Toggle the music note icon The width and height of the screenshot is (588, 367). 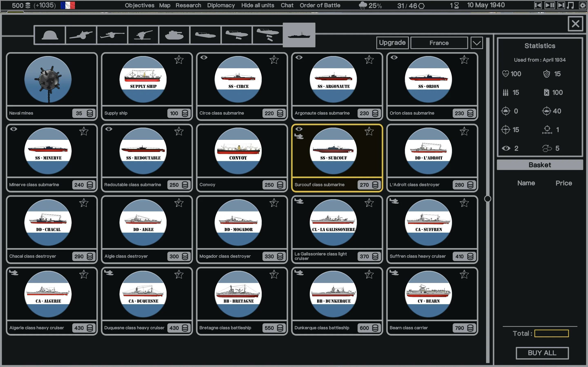570,5
